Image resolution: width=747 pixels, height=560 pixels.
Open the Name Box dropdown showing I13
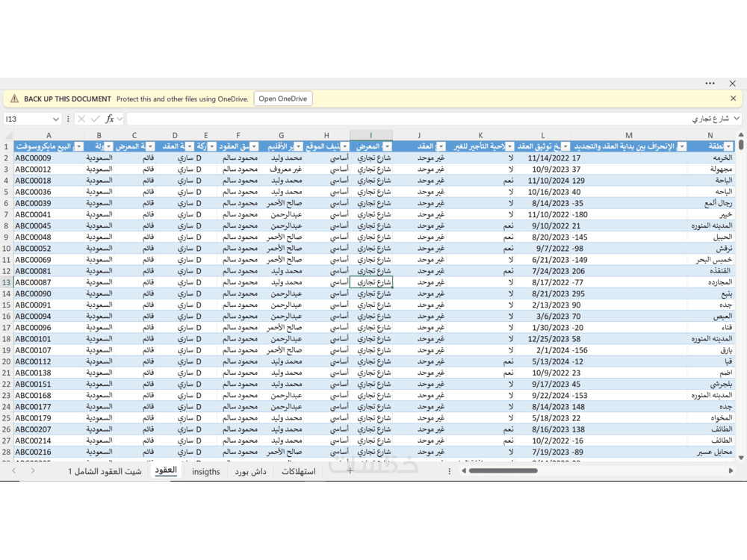56,119
